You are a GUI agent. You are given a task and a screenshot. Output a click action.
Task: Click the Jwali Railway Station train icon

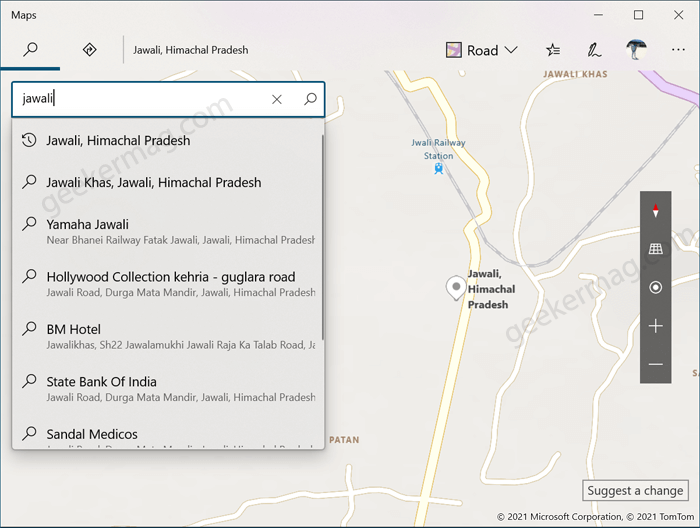438,168
